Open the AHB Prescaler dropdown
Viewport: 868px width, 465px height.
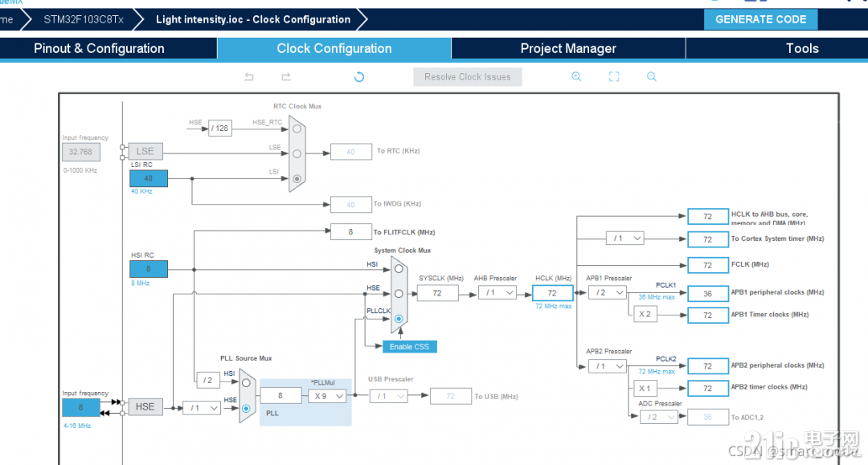click(x=497, y=292)
